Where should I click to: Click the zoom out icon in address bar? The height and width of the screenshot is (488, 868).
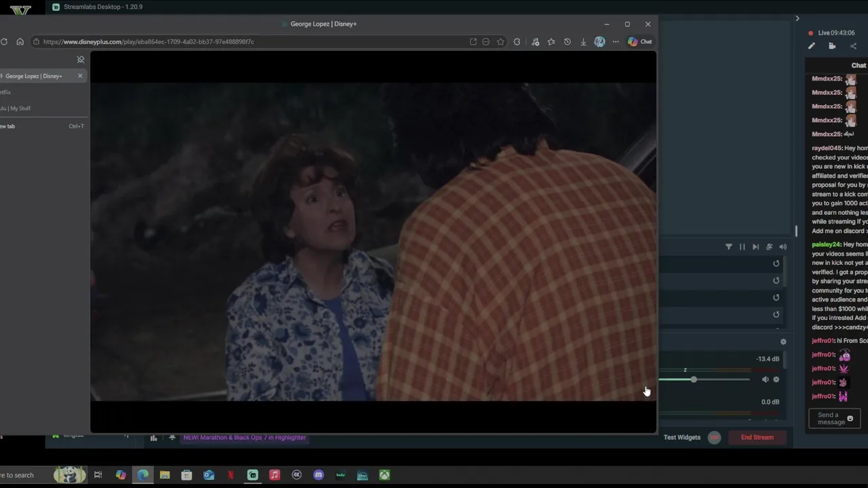486,42
